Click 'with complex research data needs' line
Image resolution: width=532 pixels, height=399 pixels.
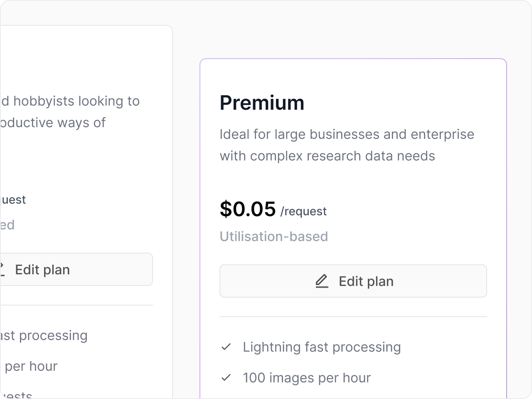pos(327,156)
